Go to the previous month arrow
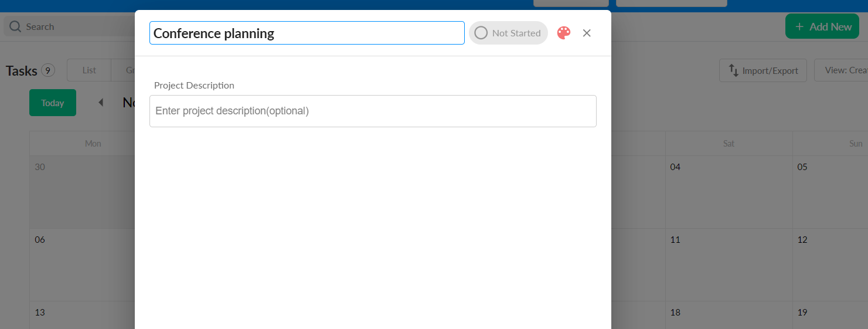The image size is (868, 329). point(100,103)
